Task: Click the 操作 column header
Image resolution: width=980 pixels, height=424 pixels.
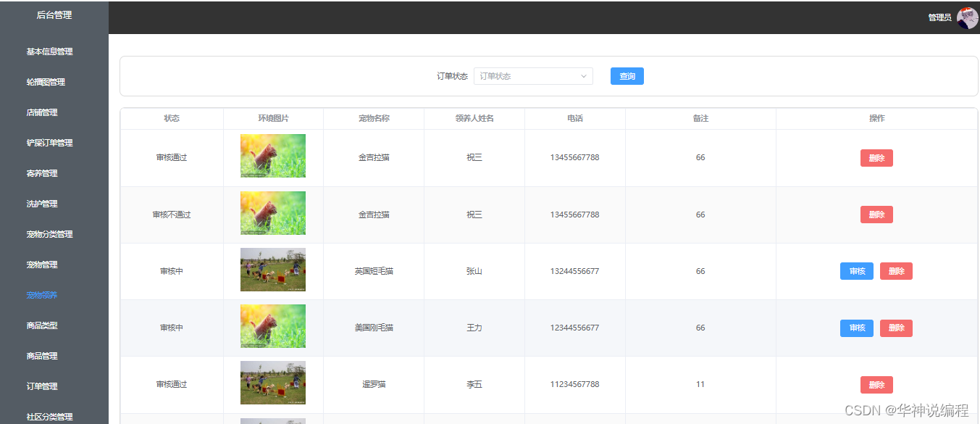Action: 877,118
